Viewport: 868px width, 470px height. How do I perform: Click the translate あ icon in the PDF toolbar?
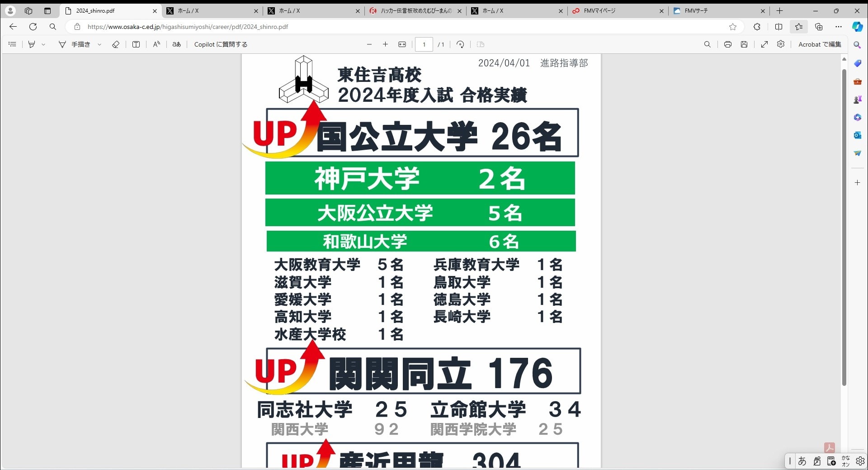(x=177, y=44)
